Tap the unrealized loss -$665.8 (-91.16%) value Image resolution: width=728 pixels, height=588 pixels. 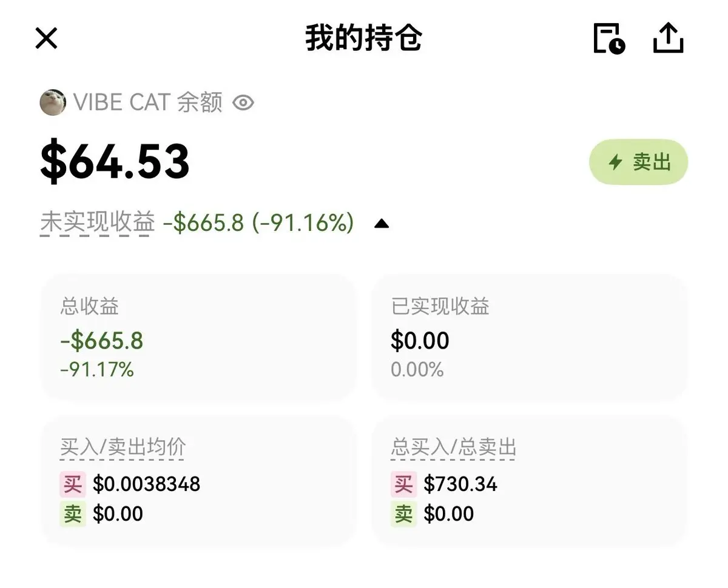click(258, 223)
